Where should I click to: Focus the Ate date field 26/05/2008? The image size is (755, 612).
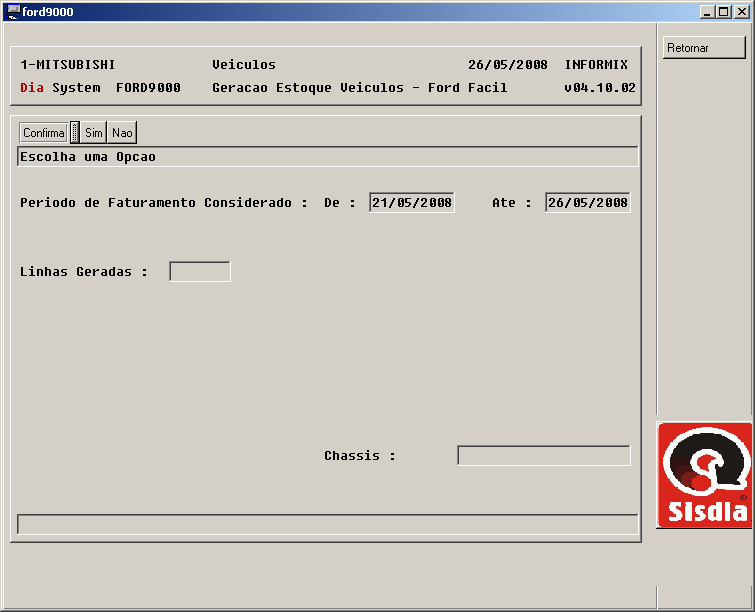[x=587, y=202]
